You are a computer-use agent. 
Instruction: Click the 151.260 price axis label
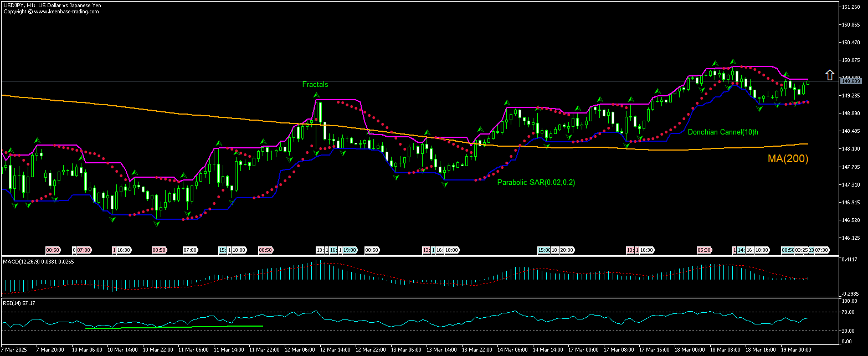(x=850, y=7)
